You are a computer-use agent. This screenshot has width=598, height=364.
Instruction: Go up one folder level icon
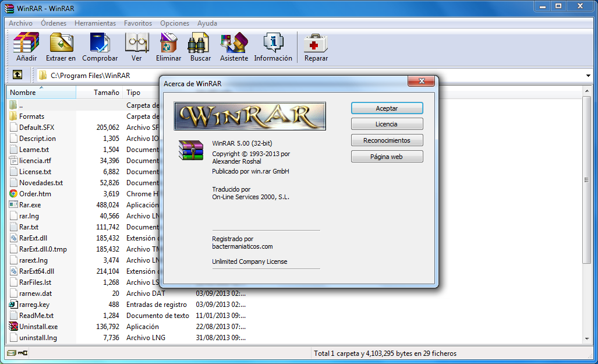click(x=17, y=75)
